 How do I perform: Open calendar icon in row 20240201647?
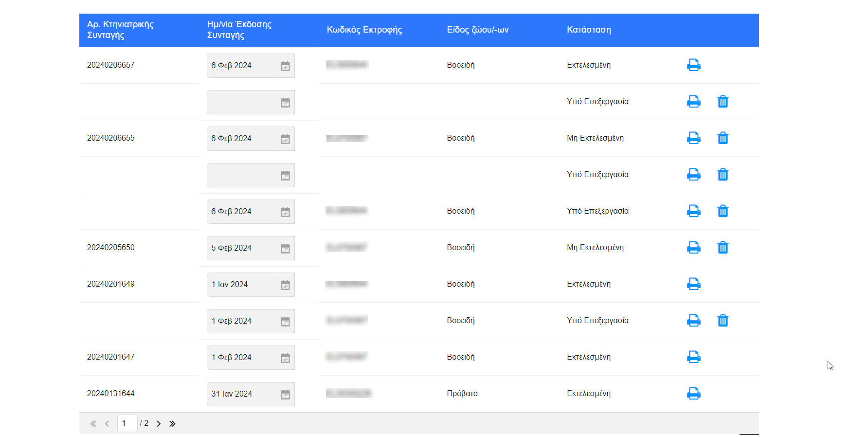(x=285, y=358)
